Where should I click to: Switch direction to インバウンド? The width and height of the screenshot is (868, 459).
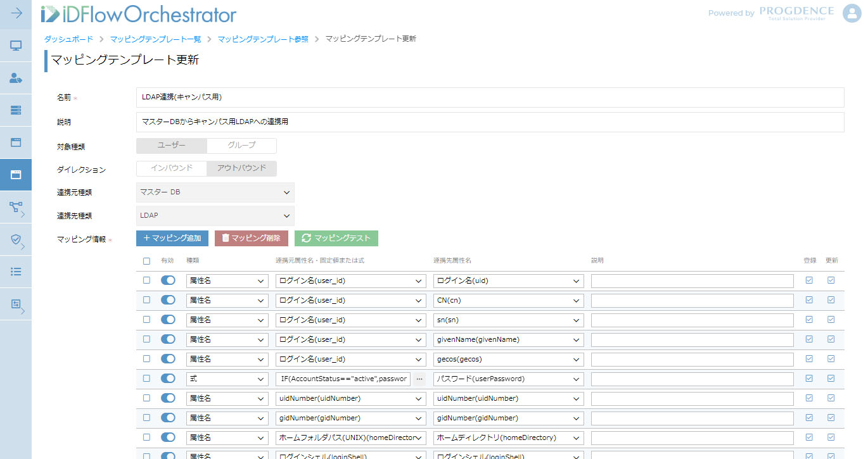pyautogui.click(x=172, y=168)
